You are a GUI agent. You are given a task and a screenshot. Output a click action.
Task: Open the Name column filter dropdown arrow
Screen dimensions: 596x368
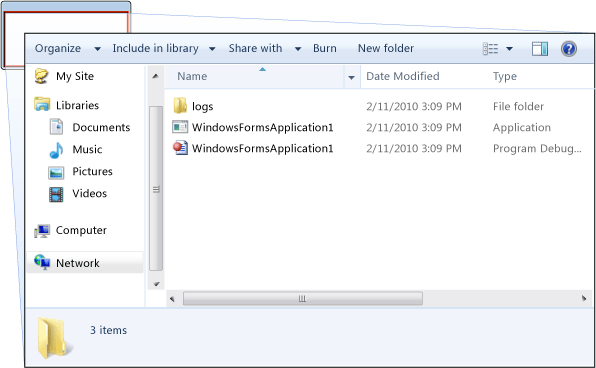coord(352,78)
